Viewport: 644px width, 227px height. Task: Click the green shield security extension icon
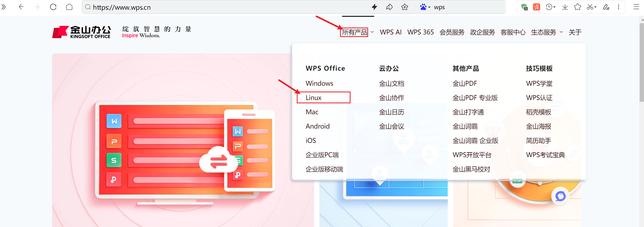point(524,7)
